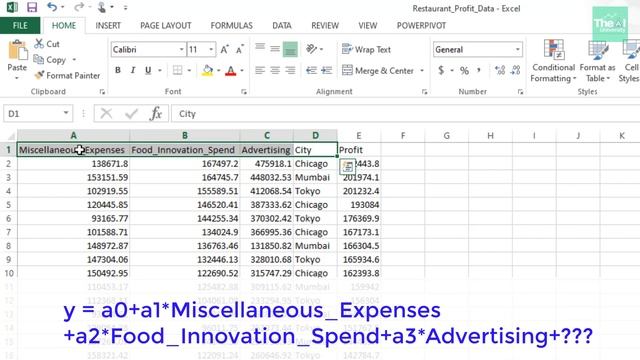Click the Cut scissors button
The width and height of the screenshot is (640, 360).
47,44
